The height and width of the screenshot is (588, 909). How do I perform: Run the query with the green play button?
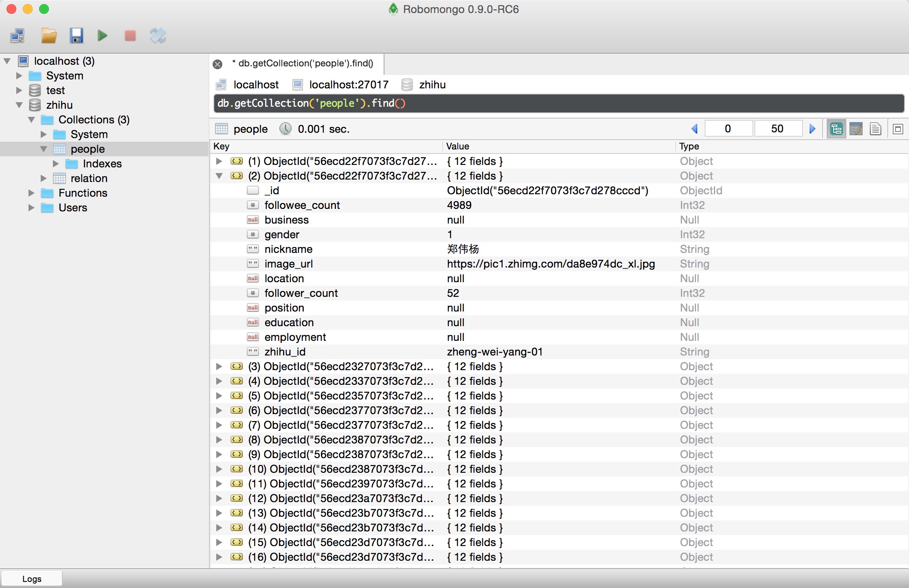coord(103,36)
